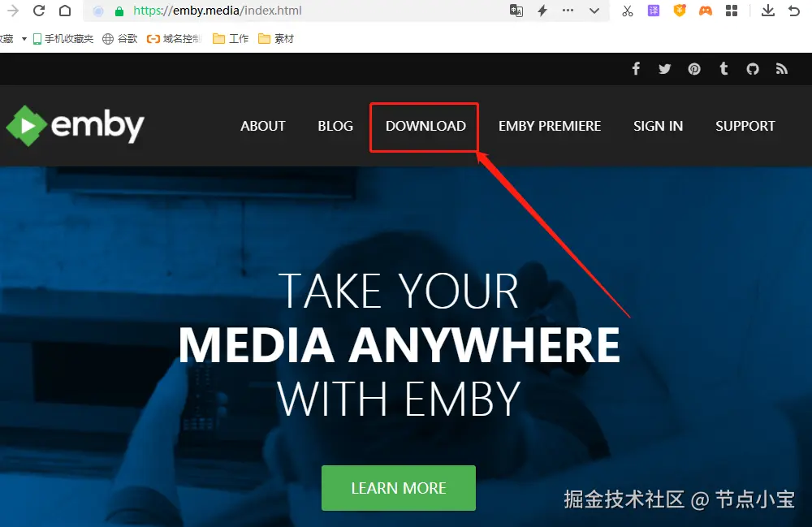Select SIGN IN in navigation
The height and width of the screenshot is (527, 812).
coord(659,126)
